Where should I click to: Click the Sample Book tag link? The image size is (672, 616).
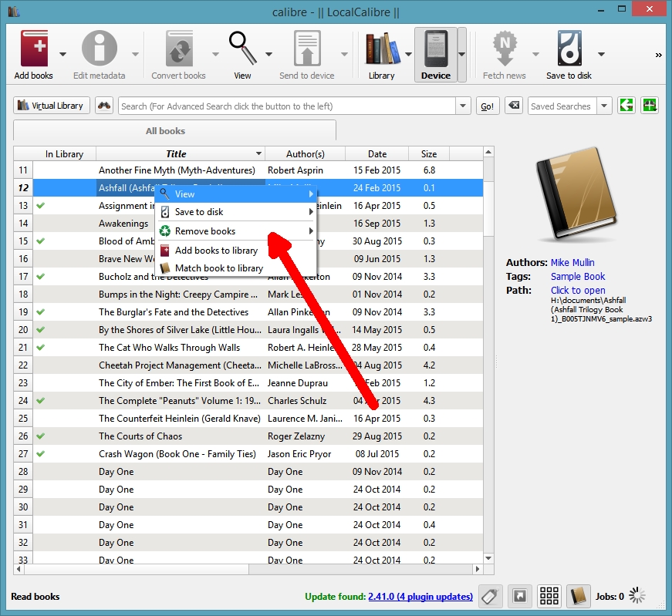[578, 276]
